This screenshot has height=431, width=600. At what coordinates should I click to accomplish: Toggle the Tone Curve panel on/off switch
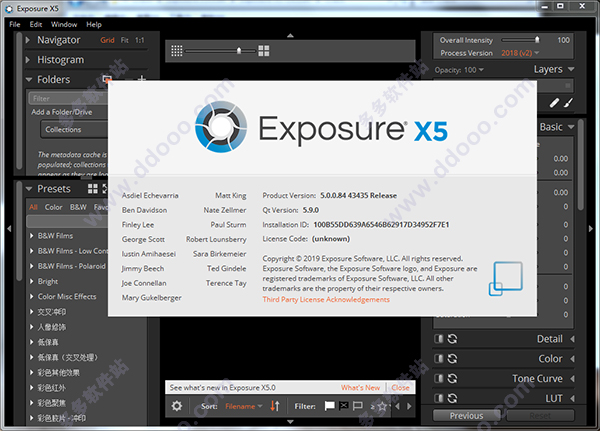click(x=439, y=379)
